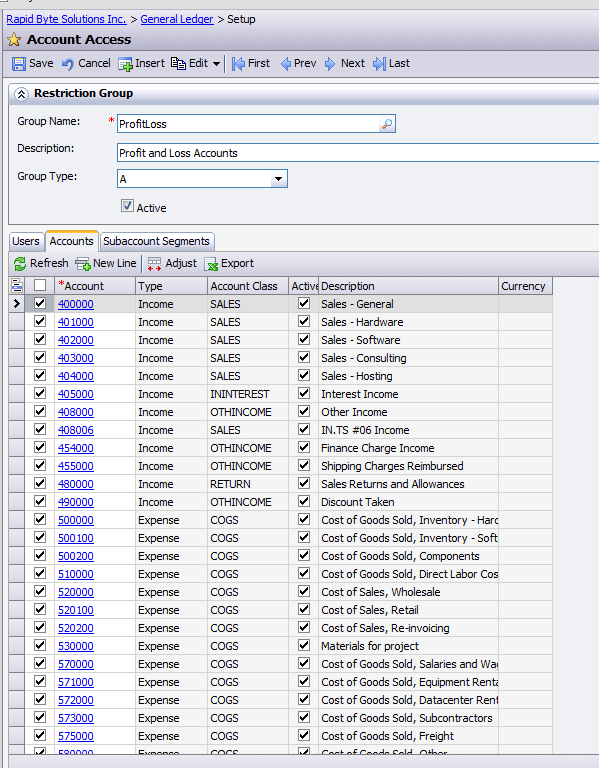The image size is (599, 768).
Task: Select the 'RETURN' account class cell
Action: click(248, 484)
